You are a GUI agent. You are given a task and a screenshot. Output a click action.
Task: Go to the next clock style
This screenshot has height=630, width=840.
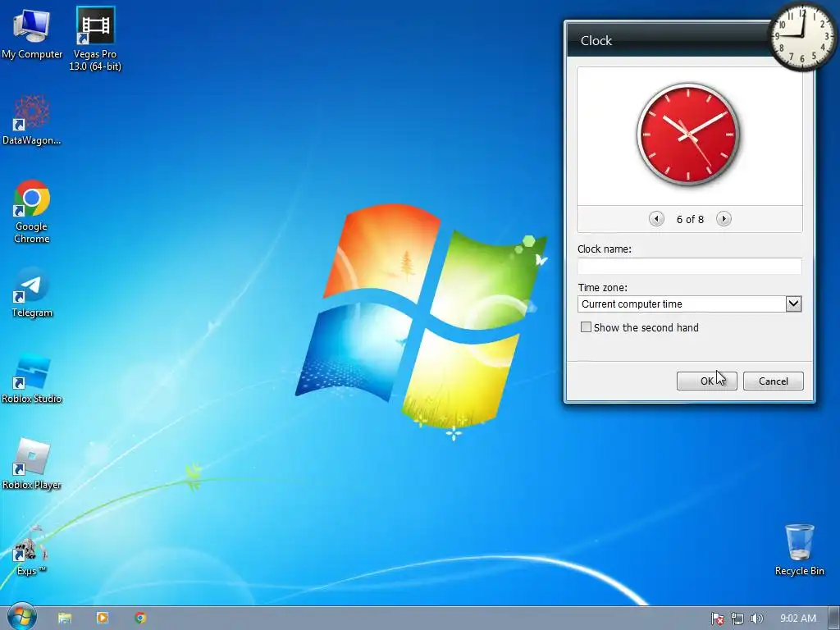pos(724,218)
